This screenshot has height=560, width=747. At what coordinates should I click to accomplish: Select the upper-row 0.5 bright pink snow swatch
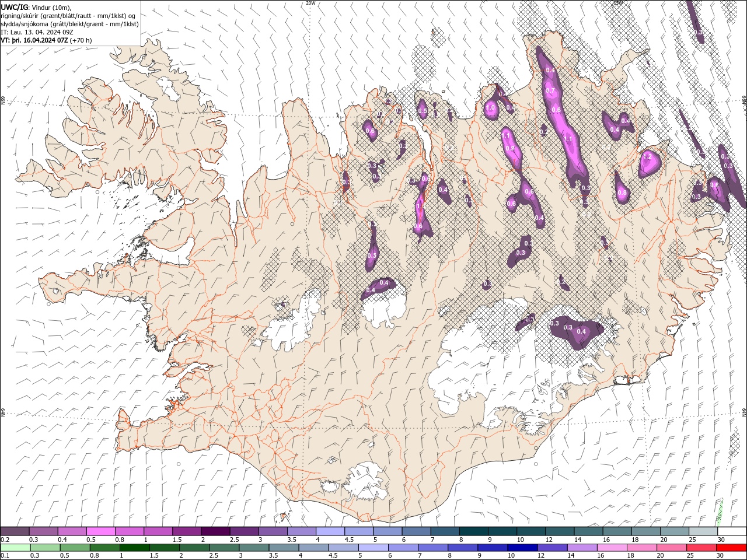tap(101, 531)
